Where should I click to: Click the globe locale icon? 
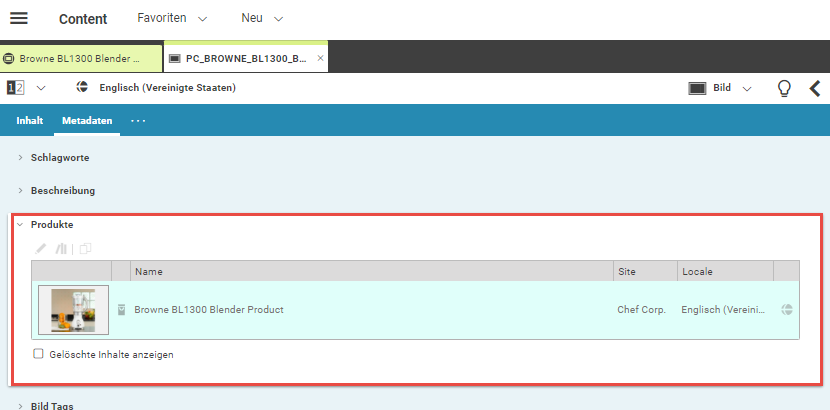(82, 88)
